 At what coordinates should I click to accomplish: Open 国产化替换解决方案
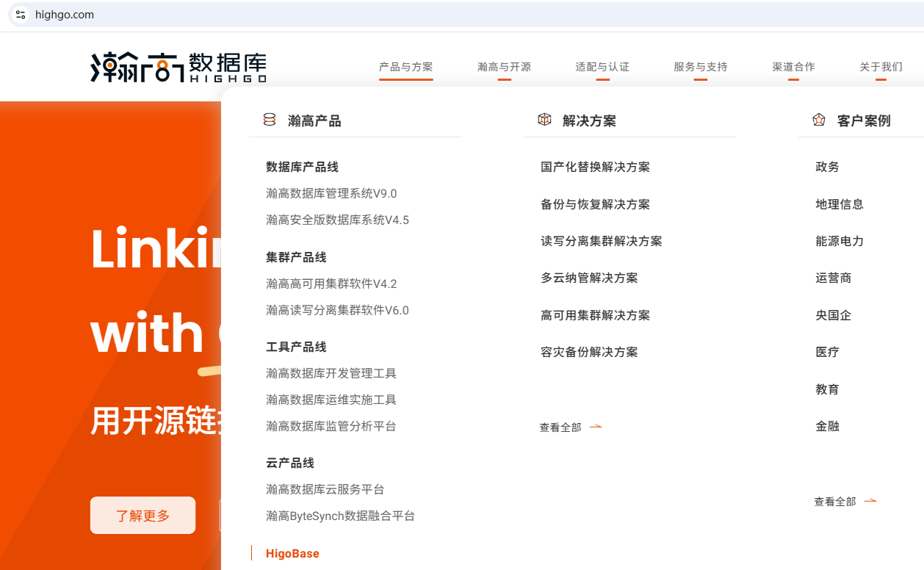596,167
